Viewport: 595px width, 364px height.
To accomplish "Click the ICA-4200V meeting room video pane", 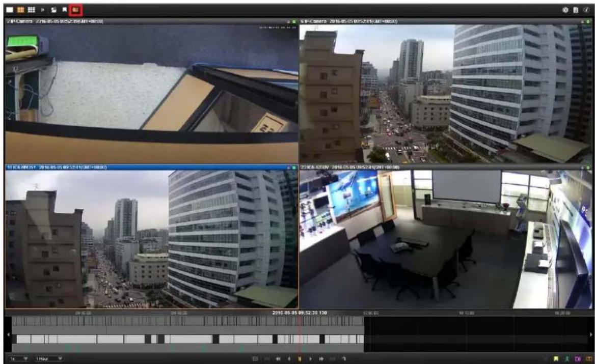I will (x=446, y=239).
